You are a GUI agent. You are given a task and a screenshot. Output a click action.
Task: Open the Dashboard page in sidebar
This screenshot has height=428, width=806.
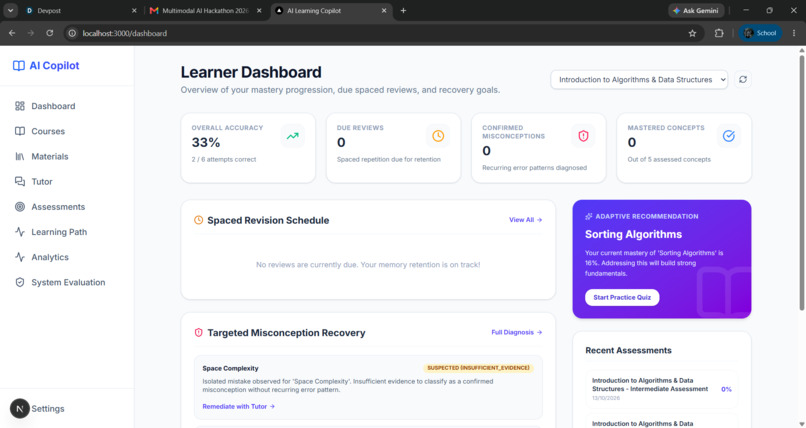coord(67,106)
